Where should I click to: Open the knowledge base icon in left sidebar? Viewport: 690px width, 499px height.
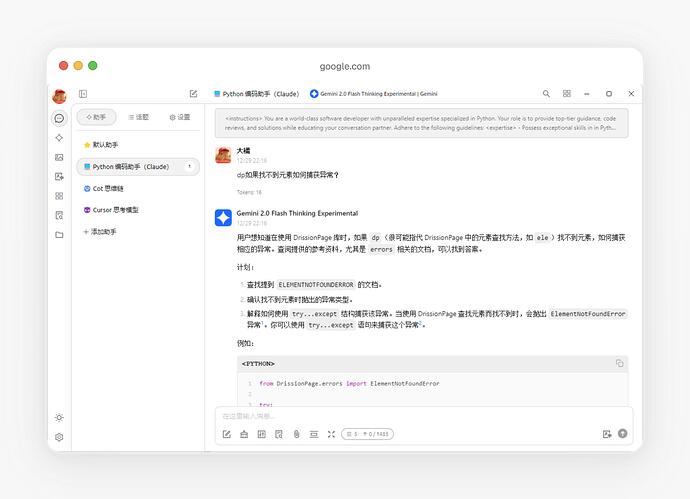(x=59, y=215)
